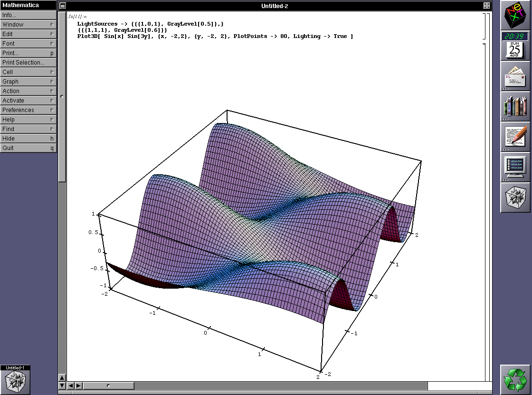Launch Mail from the envelope dock icon
This screenshot has height=395, width=532.
(515, 76)
